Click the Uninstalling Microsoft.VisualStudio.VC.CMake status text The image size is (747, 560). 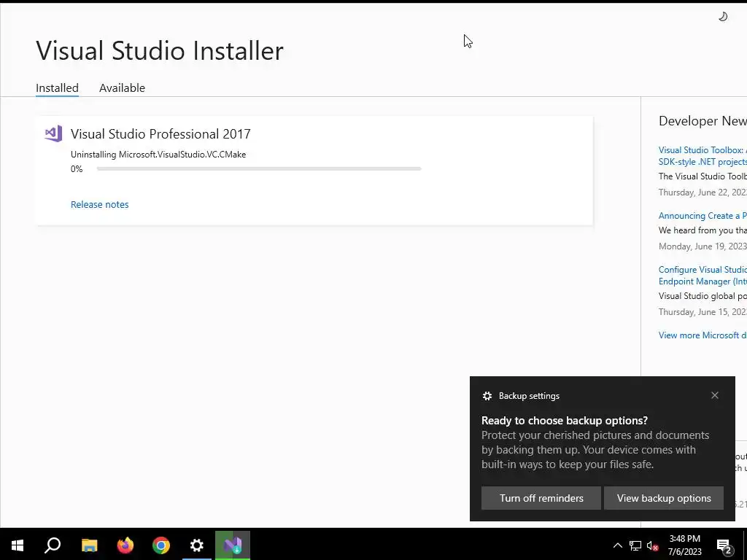coord(158,155)
